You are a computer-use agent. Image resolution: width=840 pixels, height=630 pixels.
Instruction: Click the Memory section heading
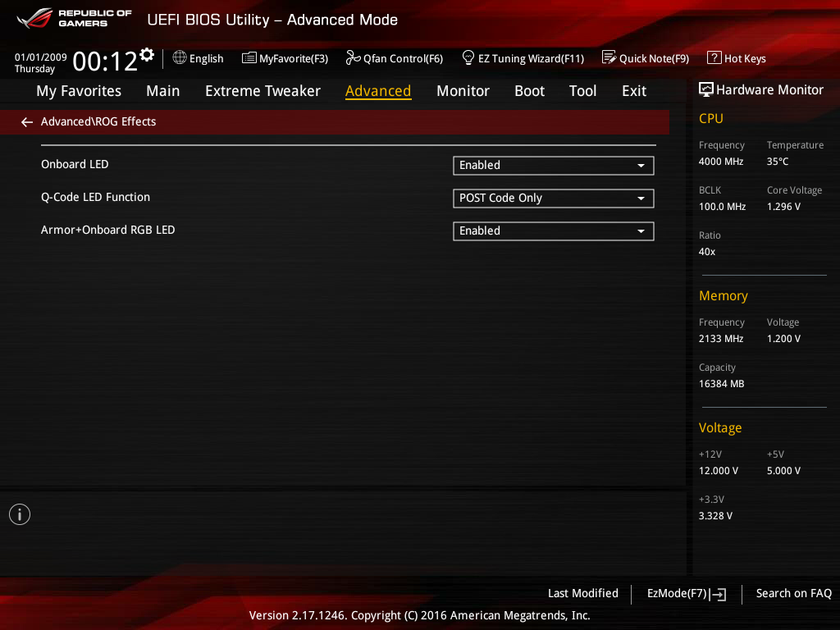point(724,295)
